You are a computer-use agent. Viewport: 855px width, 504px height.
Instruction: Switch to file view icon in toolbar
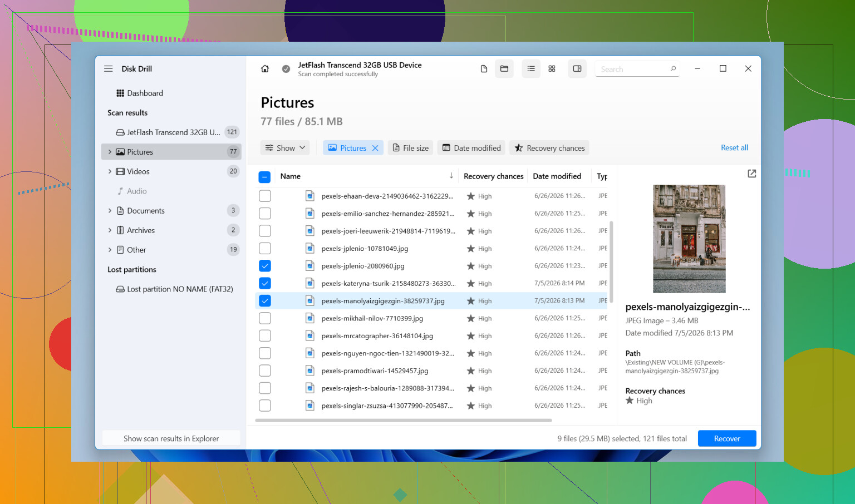[484, 69]
